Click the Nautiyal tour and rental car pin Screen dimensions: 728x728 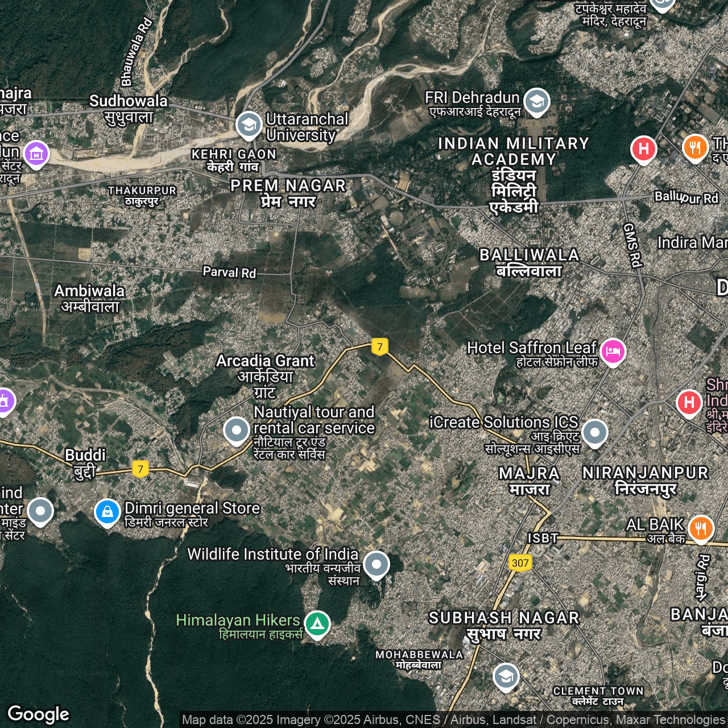(x=236, y=430)
